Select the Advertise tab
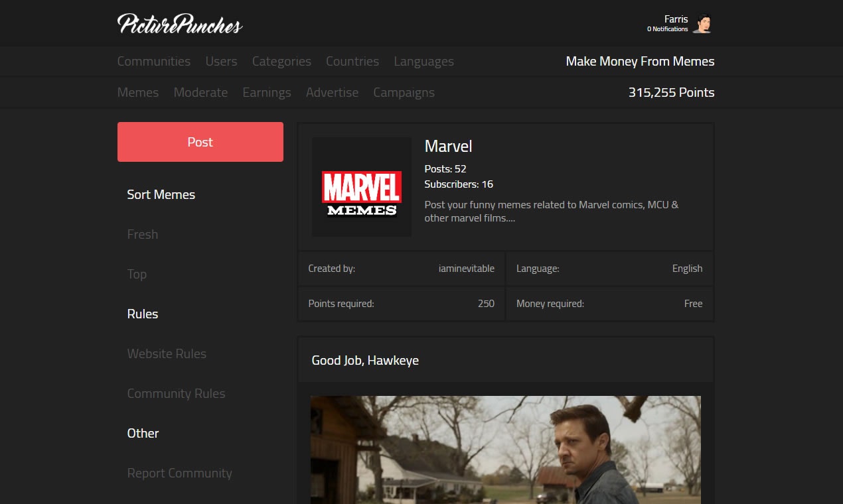The width and height of the screenshot is (843, 504). point(332,92)
